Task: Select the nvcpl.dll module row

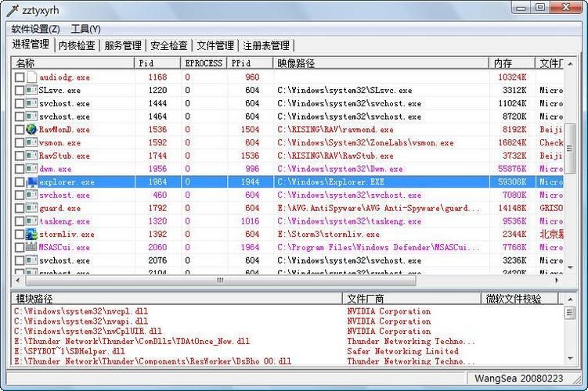Action: click(x=287, y=311)
